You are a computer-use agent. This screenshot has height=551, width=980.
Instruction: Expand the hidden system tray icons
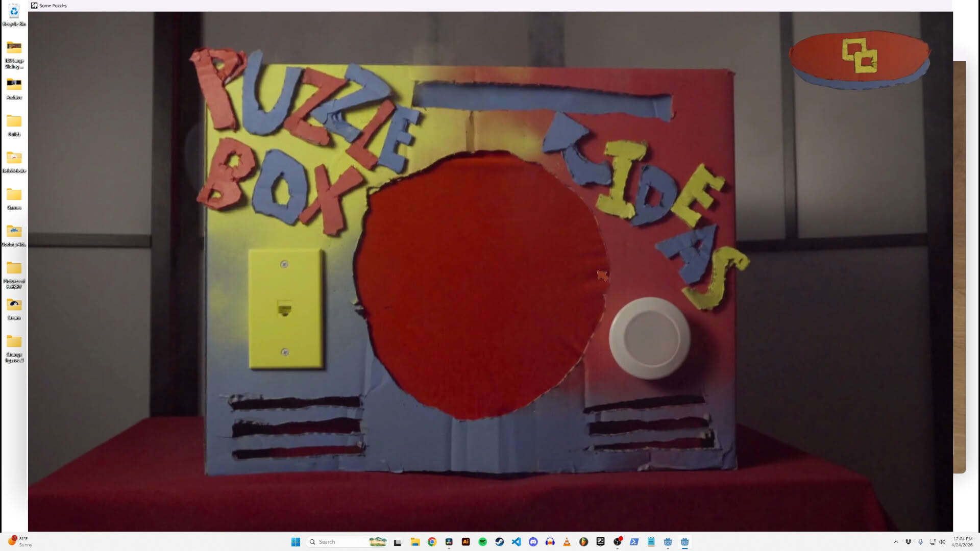pyautogui.click(x=896, y=542)
